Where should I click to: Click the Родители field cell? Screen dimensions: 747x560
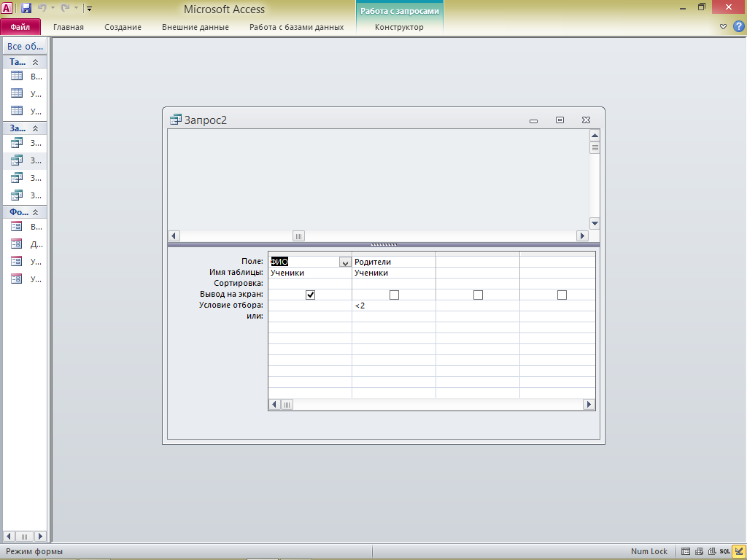[393, 262]
